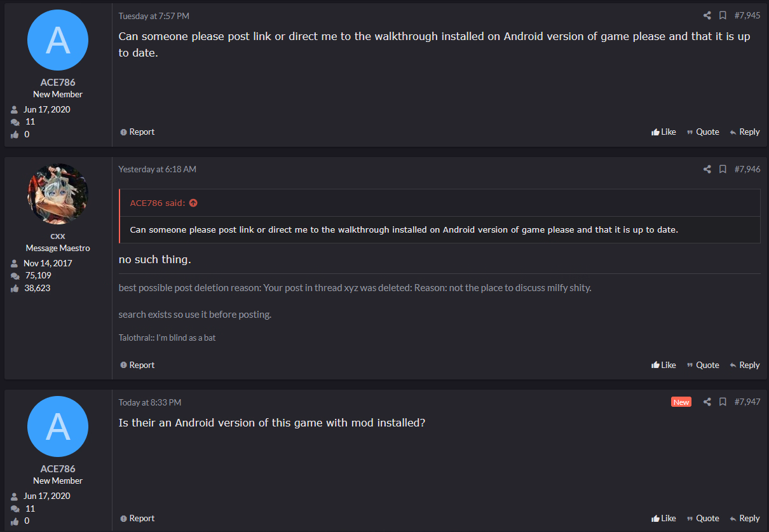Quote cxx's reply post
Image resolution: width=769 pixels, height=532 pixels.
click(703, 365)
